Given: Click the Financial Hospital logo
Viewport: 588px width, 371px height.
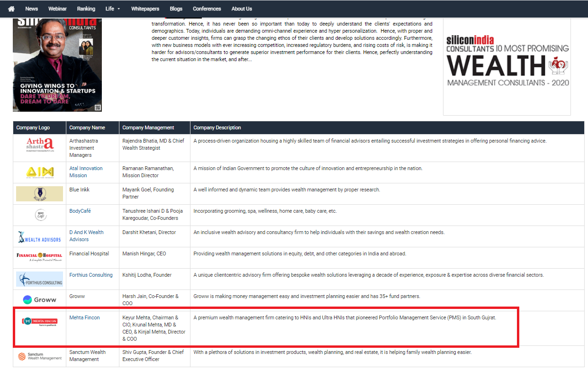Looking at the screenshot, I should [39, 257].
